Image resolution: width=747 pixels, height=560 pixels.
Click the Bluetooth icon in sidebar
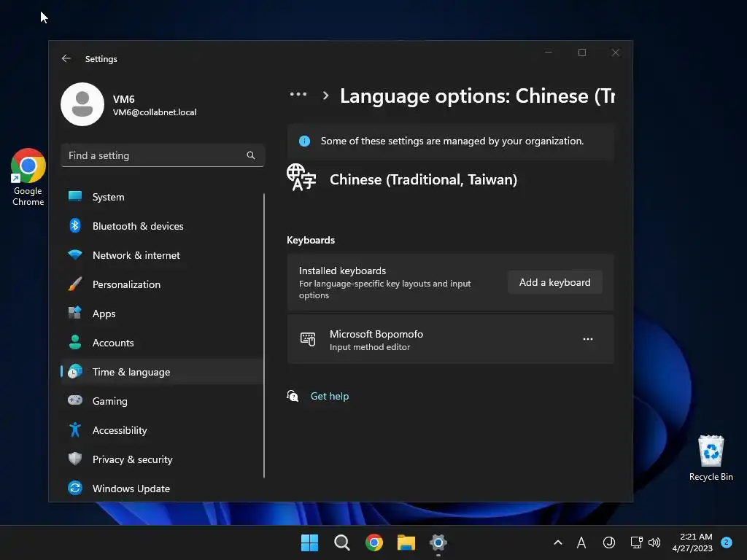pos(75,226)
